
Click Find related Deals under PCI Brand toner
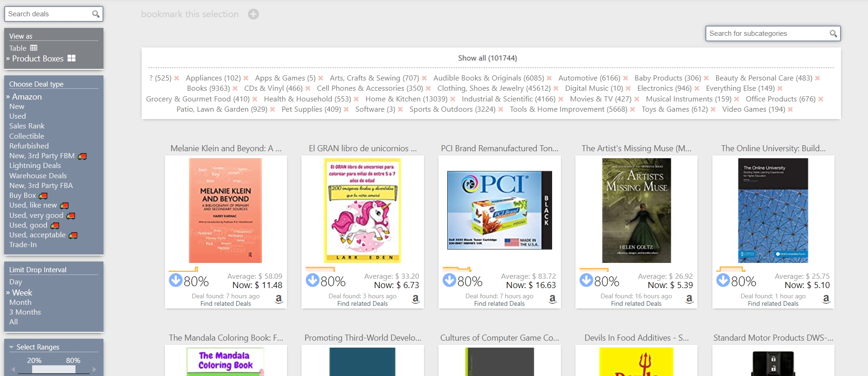pyautogui.click(x=499, y=303)
